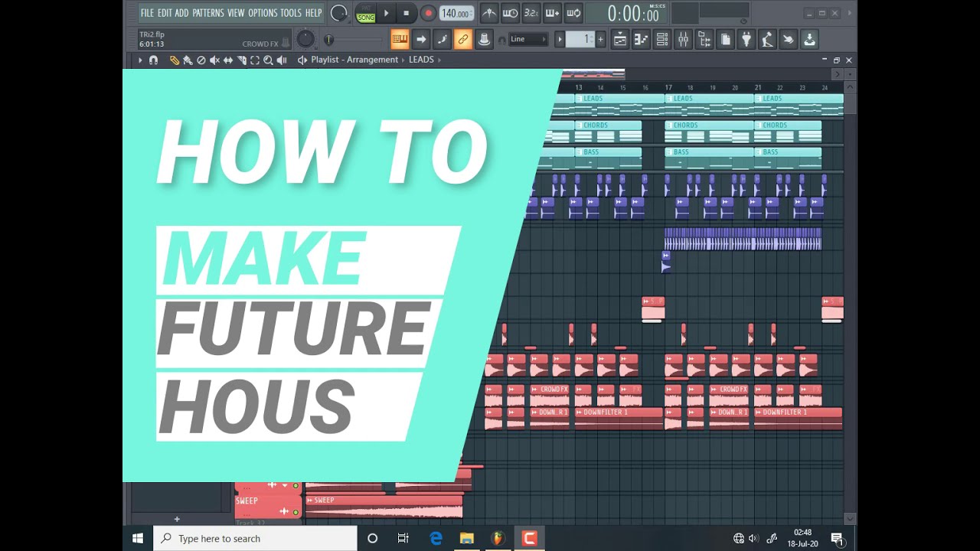Open the Channel rack view button

coord(662,39)
